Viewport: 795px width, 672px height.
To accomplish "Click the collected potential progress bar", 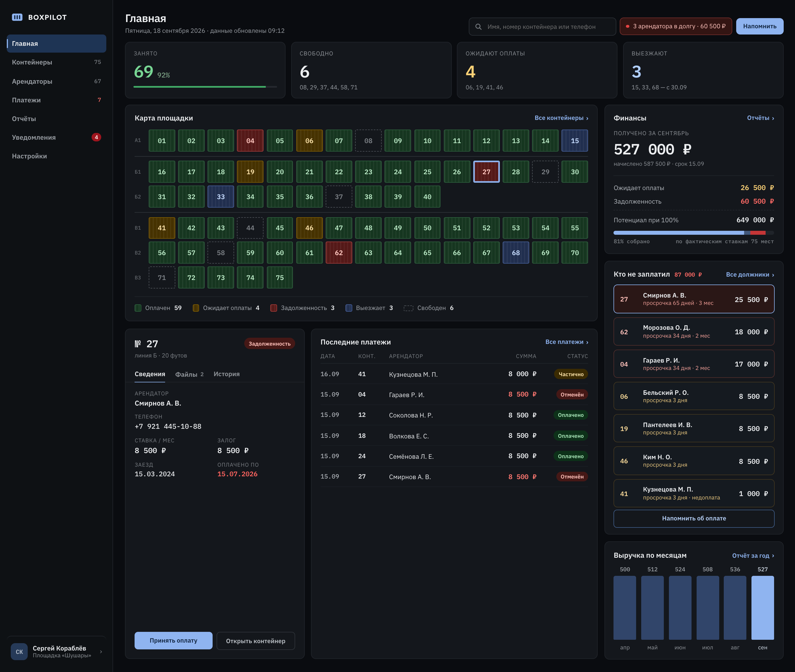I will click(x=694, y=233).
